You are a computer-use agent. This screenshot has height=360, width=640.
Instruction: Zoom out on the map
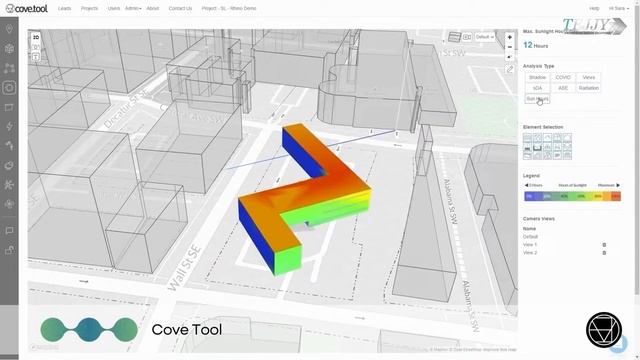[x=509, y=47]
